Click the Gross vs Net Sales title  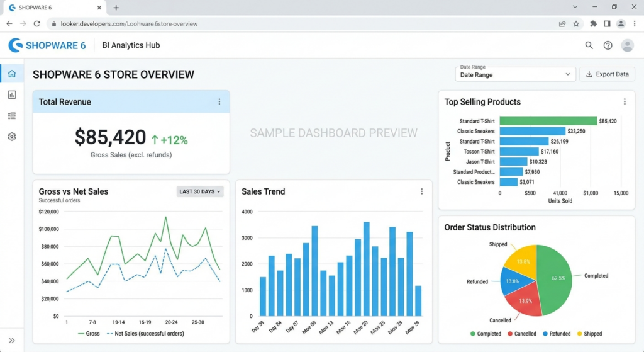coord(74,191)
